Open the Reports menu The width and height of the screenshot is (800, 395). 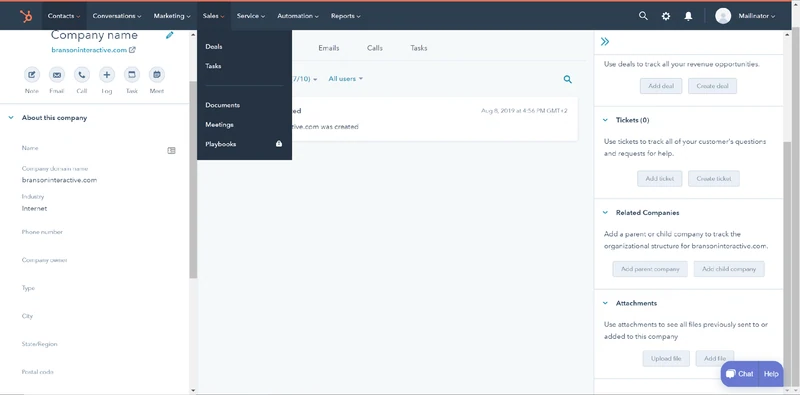pos(345,16)
